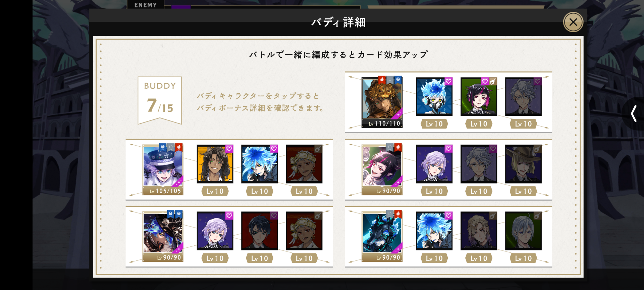644x290 pixels.
Task: Open the blue-flame skull hat card Lv 90/90
Action: (x=163, y=237)
